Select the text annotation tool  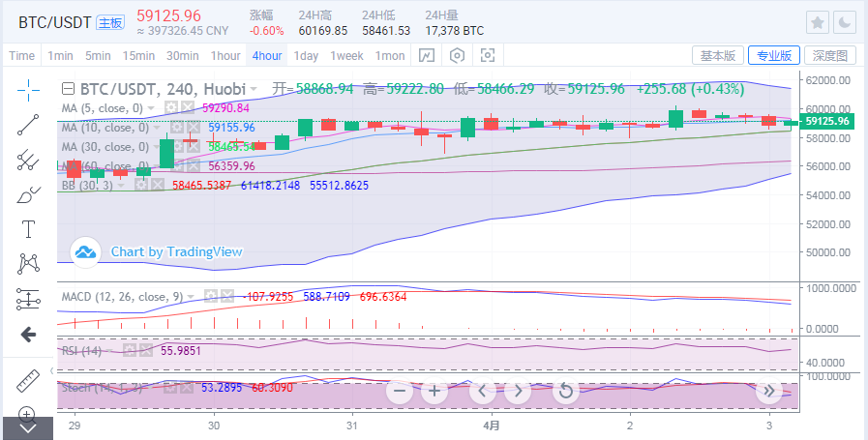27,229
